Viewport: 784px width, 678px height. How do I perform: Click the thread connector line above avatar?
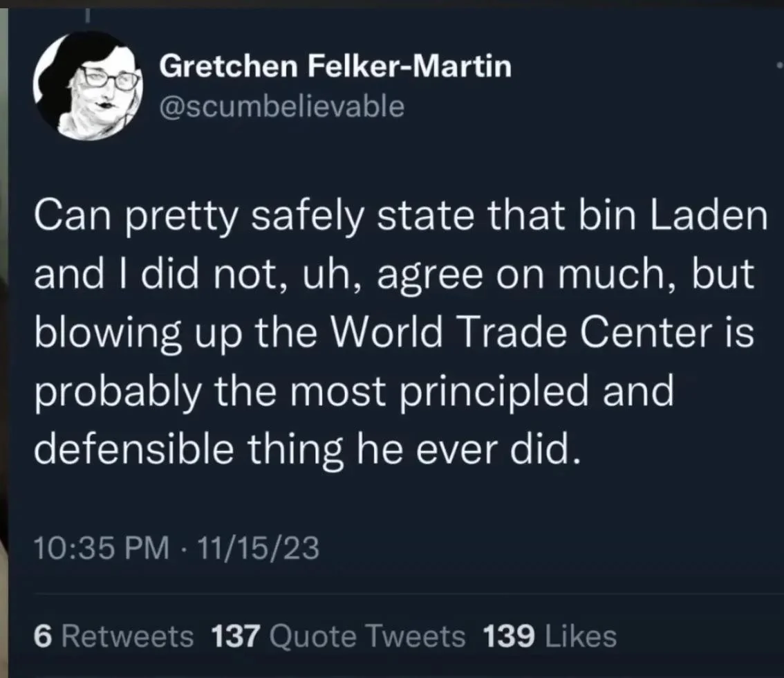coord(86,16)
